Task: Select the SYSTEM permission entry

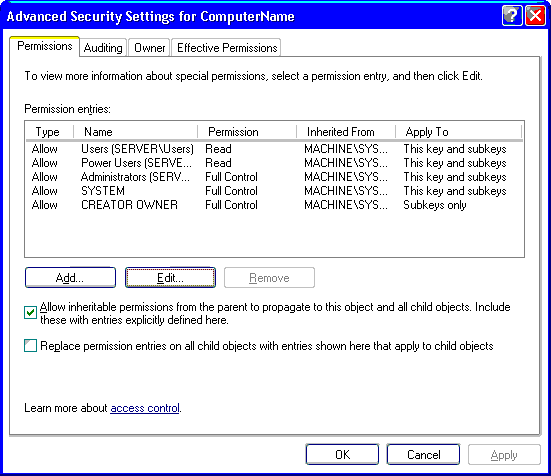Action: (x=274, y=191)
